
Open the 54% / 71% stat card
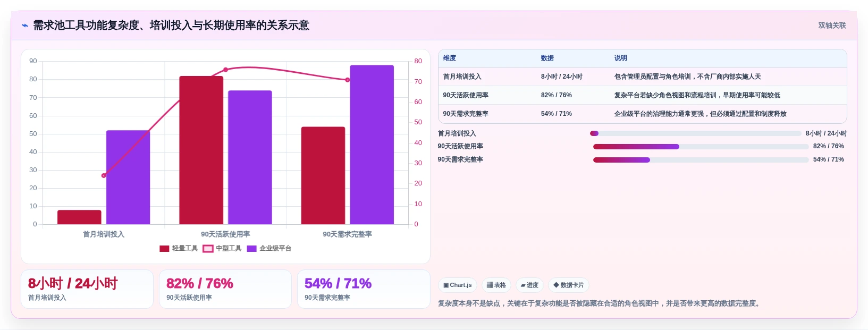[x=364, y=289]
